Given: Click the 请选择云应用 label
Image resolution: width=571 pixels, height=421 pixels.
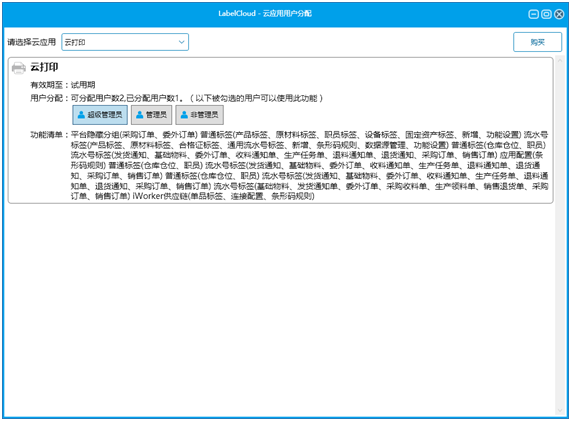Looking at the screenshot, I should (x=32, y=42).
